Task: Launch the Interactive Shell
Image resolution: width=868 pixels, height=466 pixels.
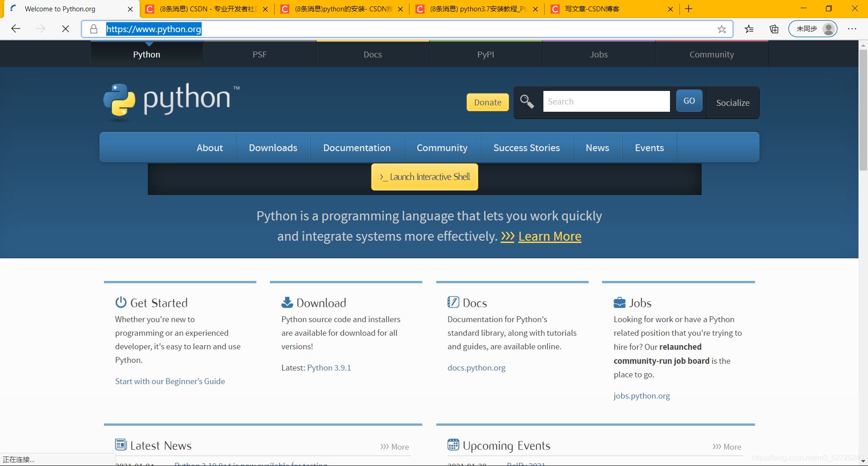Action: coord(425,177)
